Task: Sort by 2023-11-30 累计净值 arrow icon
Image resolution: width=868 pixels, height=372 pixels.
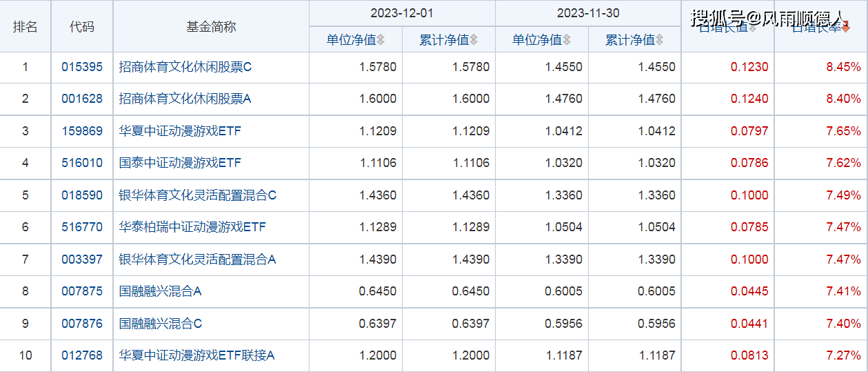Action: click(x=660, y=40)
